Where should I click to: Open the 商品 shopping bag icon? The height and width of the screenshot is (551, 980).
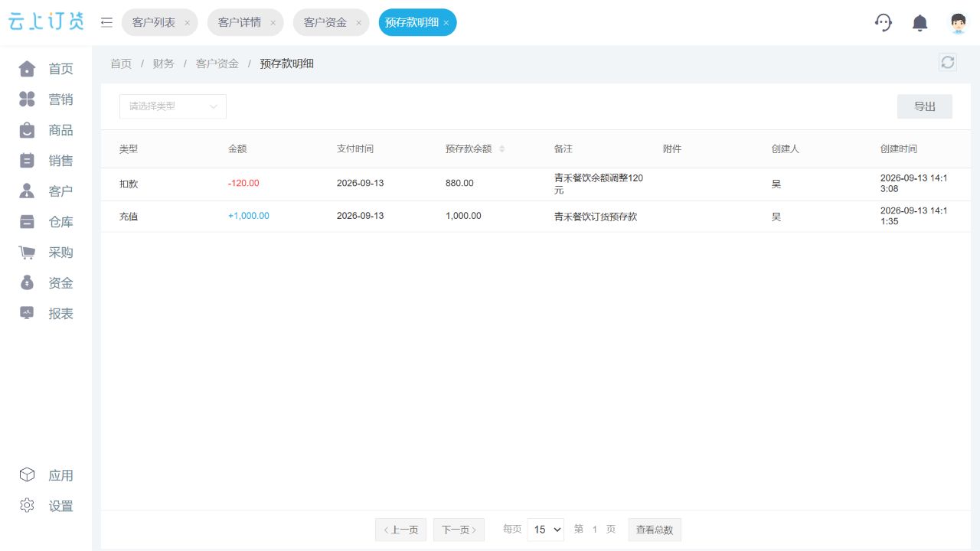pyautogui.click(x=27, y=130)
